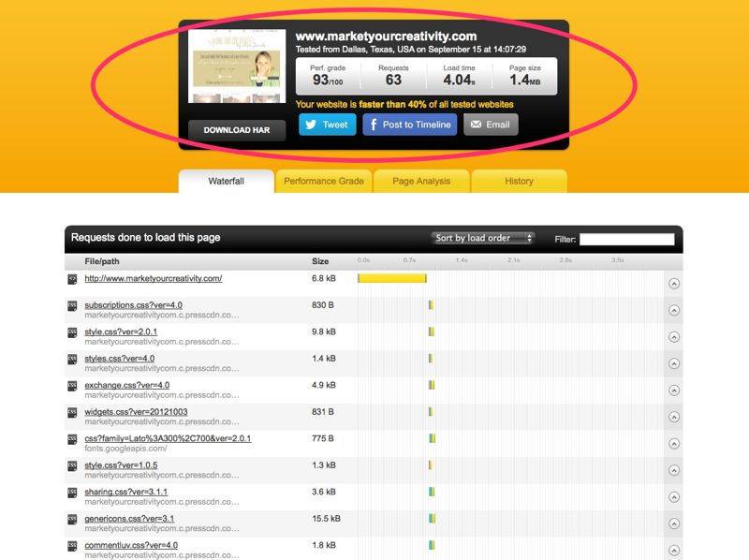The image size is (749, 560).
Task: Open style.css?ver=1.0.5 link
Action: pyautogui.click(x=121, y=464)
